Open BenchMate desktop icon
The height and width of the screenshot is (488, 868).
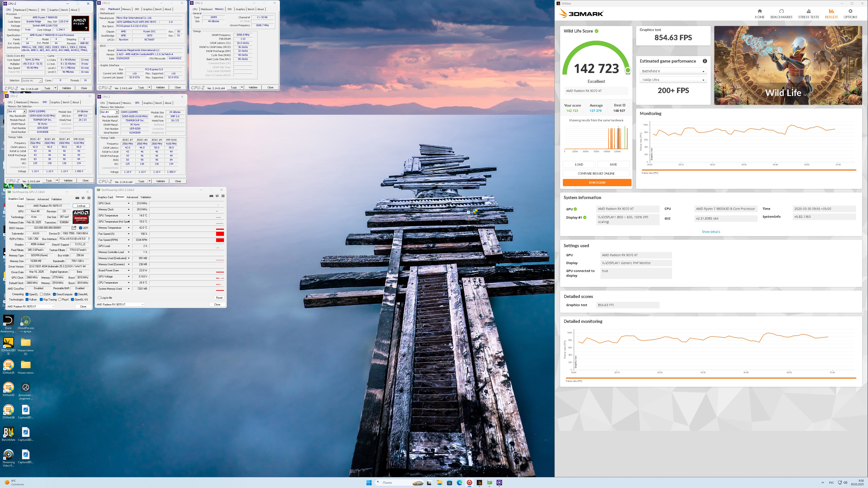(x=8, y=434)
